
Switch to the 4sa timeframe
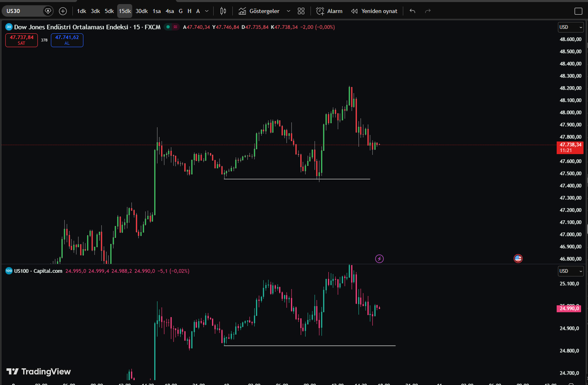tap(170, 11)
